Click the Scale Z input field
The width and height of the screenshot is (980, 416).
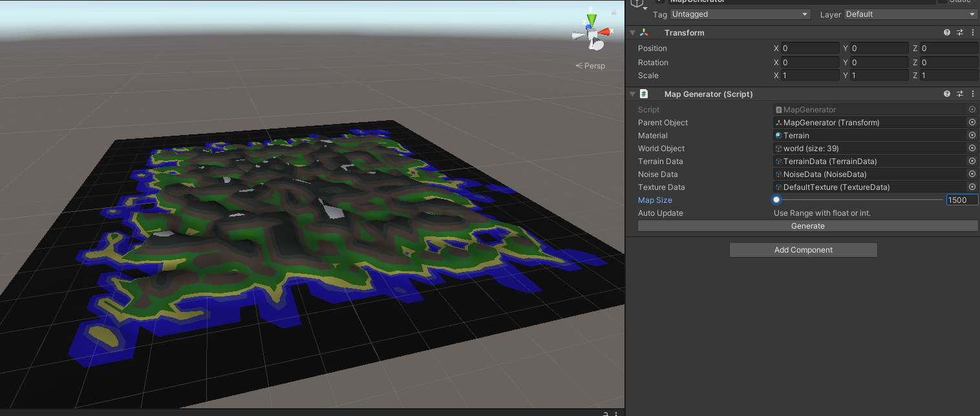(949, 76)
